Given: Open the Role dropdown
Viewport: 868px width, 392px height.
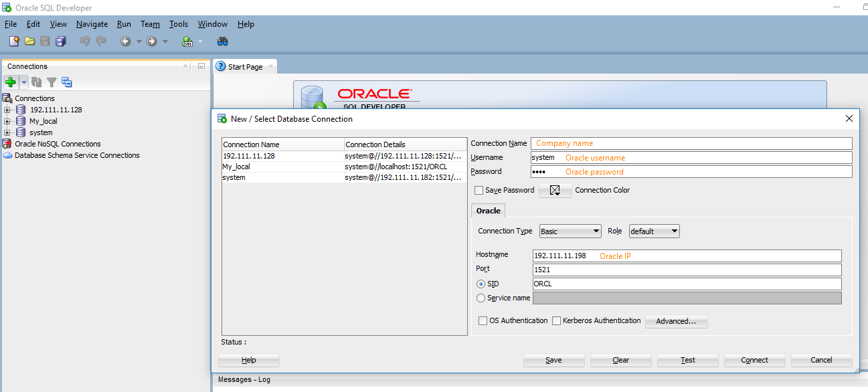Looking at the screenshot, I should tap(654, 231).
